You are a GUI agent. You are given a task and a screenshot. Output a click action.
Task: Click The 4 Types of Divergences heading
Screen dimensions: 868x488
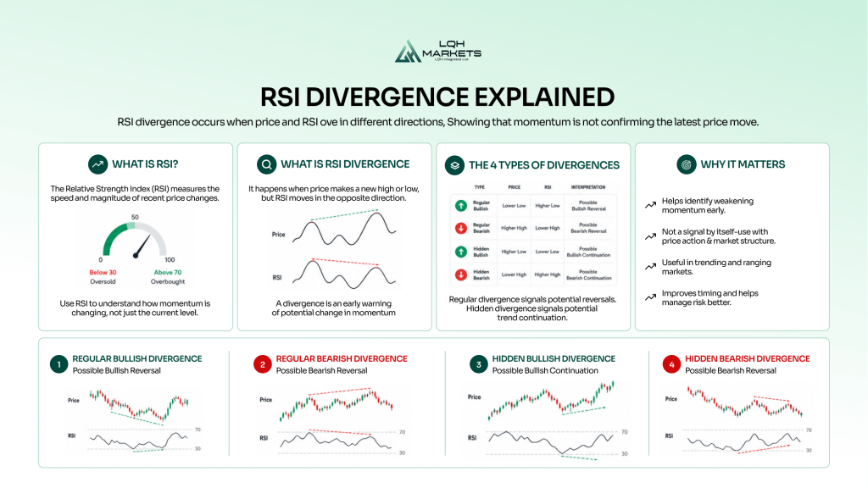point(543,165)
